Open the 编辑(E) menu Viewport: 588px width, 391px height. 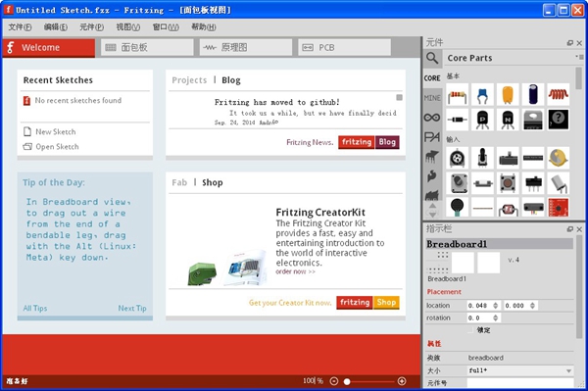[x=56, y=27]
